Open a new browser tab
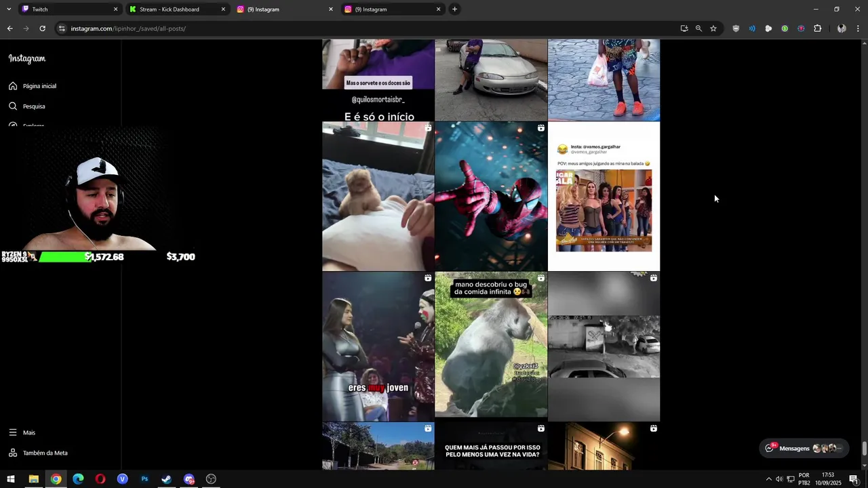The height and width of the screenshot is (488, 868). click(454, 9)
